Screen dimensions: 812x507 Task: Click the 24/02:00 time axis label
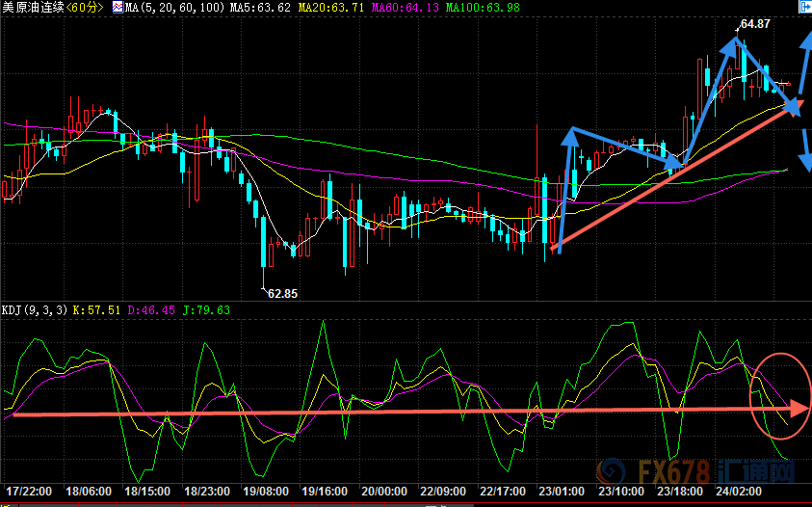pos(739,491)
